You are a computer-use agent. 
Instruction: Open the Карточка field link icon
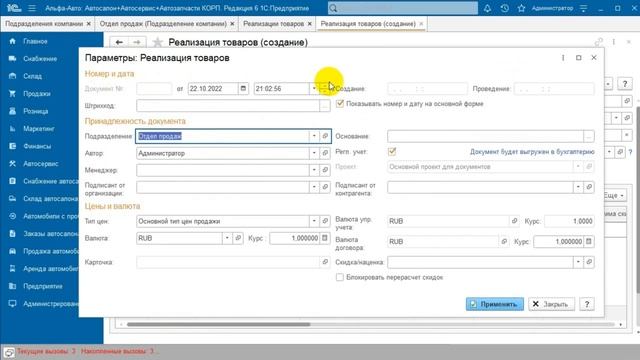pos(325,262)
